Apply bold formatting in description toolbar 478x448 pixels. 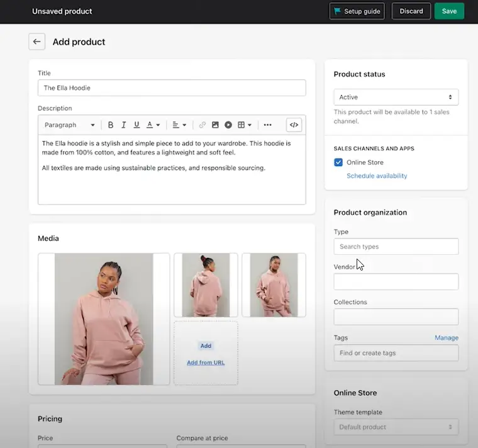tap(111, 125)
